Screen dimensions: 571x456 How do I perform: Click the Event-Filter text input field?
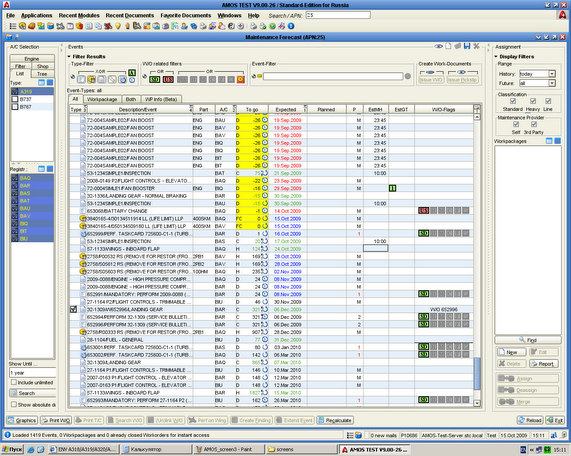(x=333, y=76)
